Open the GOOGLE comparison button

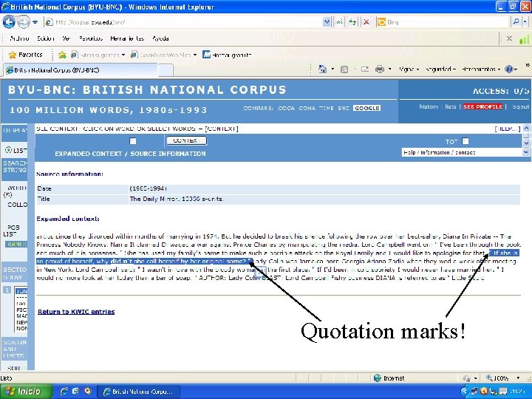(x=366, y=108)
